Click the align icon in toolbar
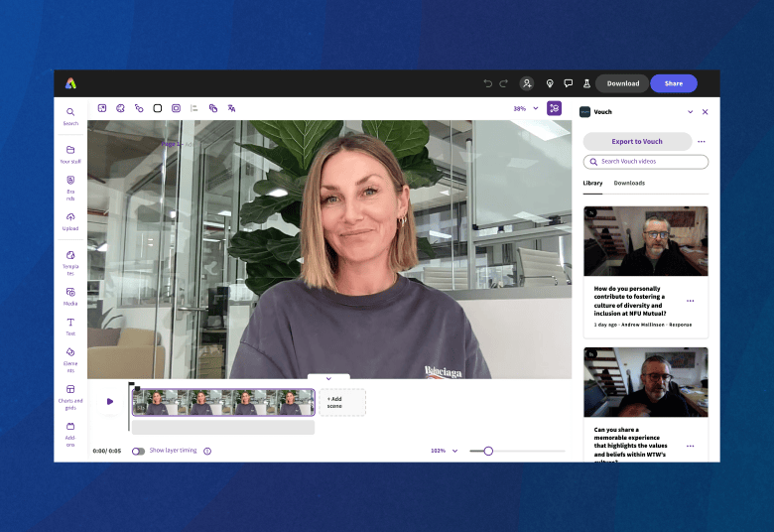Viewport: 774px width, 532px height. tap(194, 108)
